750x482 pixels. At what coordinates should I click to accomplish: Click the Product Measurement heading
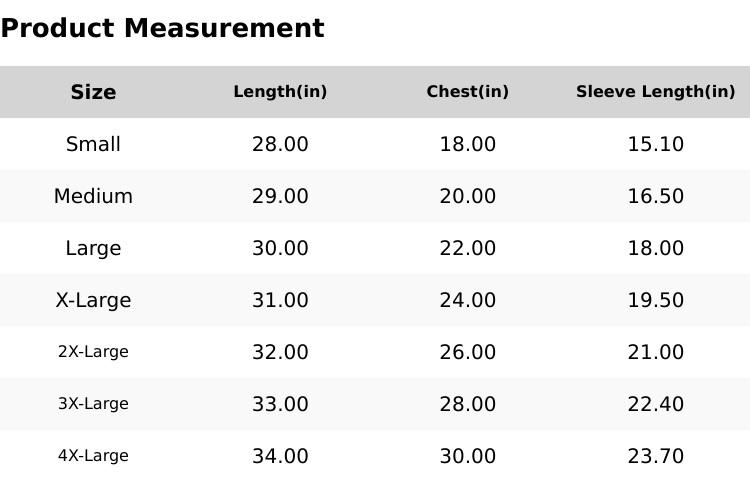tap(162, 28)
